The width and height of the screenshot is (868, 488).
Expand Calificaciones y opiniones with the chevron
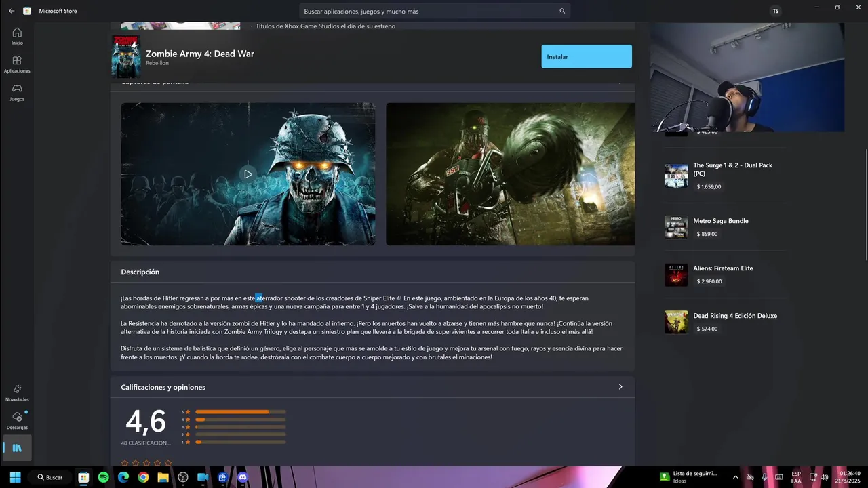(x=620, y=387)
